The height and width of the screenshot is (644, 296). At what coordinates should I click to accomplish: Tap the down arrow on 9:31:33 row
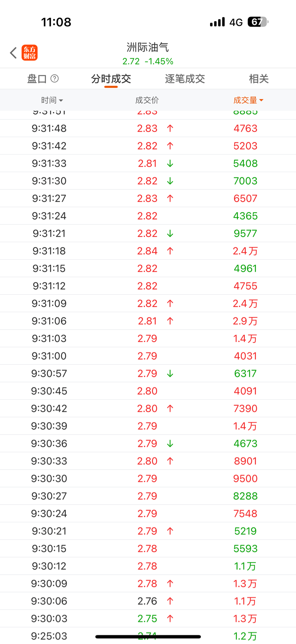click(x=170, y=164)
